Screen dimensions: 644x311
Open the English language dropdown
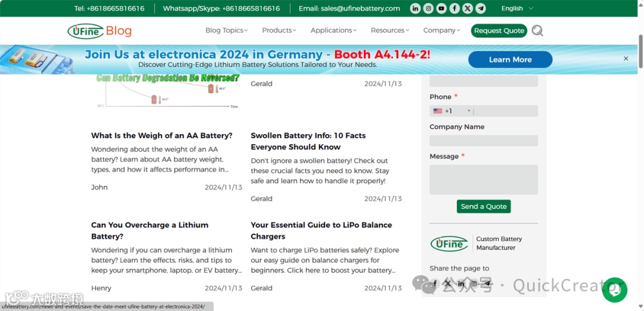click(517, 8)
